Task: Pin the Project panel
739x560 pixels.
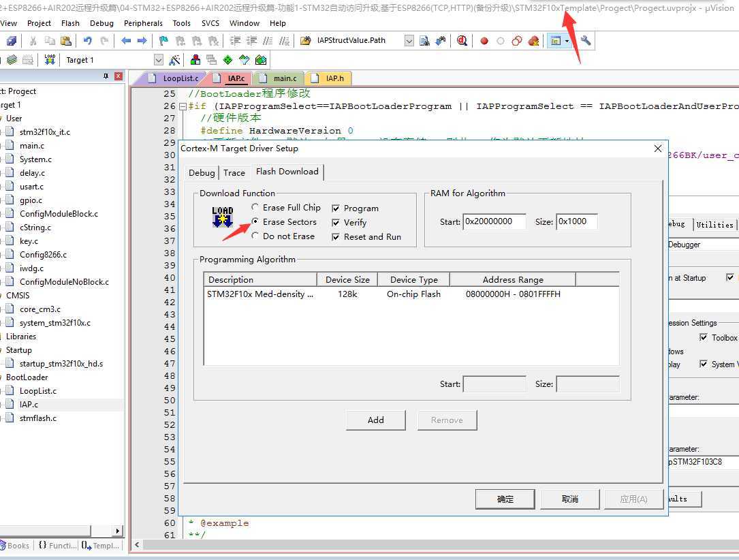Action: pos(106,76)
